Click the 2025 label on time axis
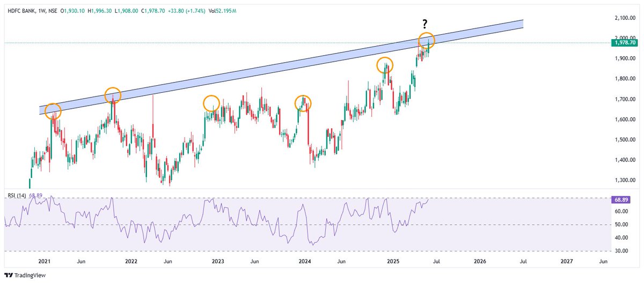The height and width of the screenshot is (283, 644). click(392, 262)
